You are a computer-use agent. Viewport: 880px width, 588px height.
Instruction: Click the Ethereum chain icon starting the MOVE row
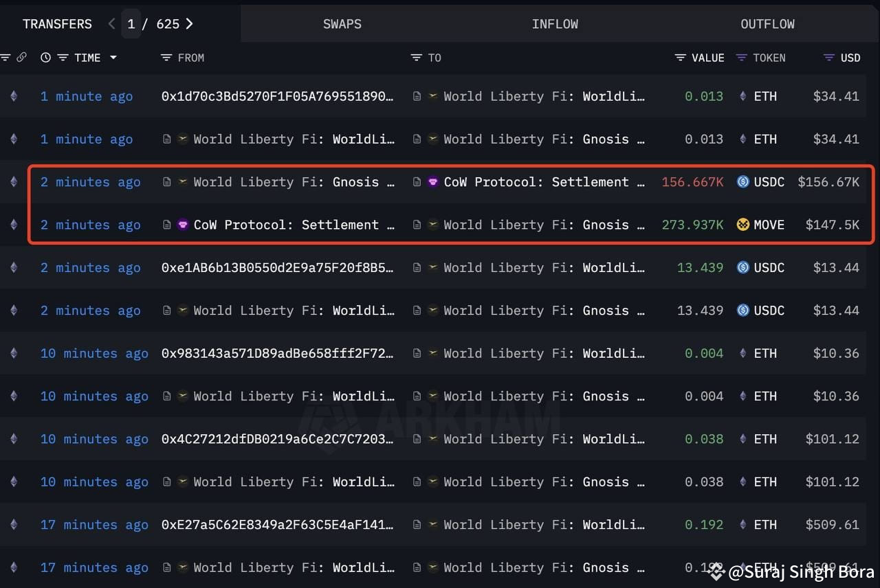click(13, 225)
